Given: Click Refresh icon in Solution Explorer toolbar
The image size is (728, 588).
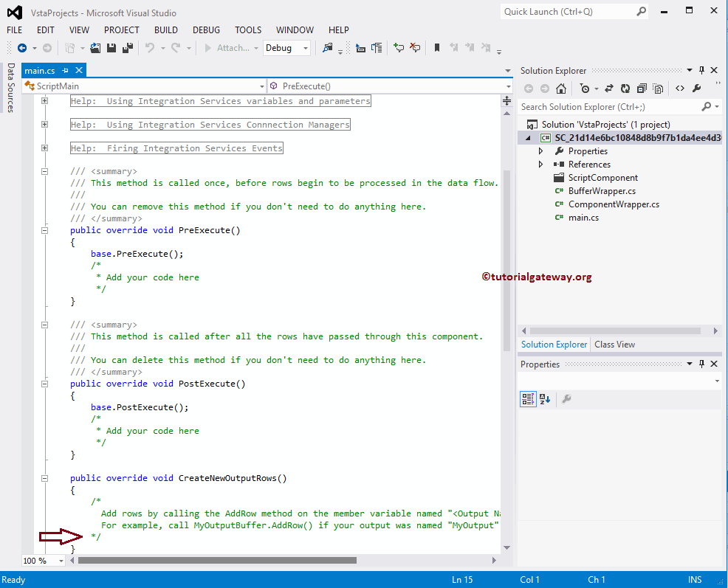Looking at the screenshot, I should (625, 89).
